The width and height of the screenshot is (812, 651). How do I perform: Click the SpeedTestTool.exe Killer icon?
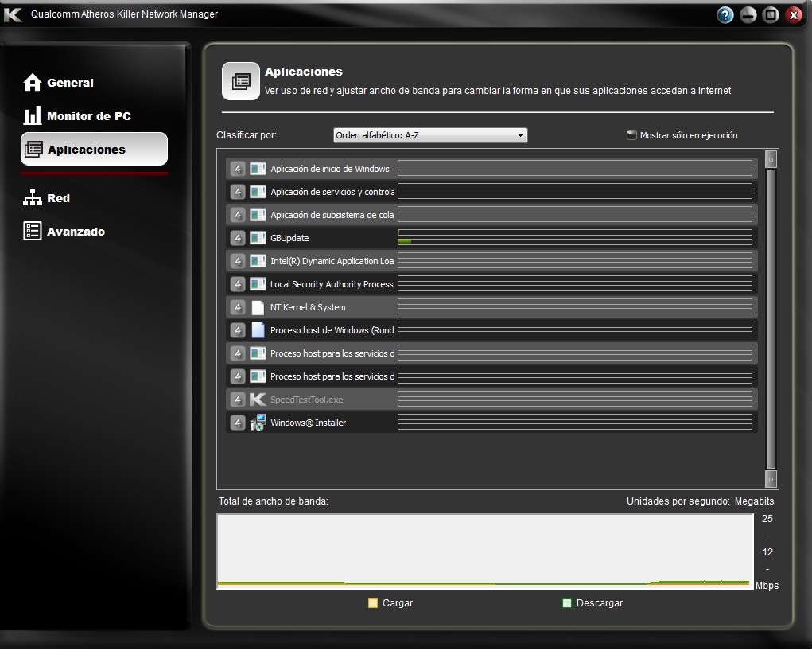tap(258, 399)
